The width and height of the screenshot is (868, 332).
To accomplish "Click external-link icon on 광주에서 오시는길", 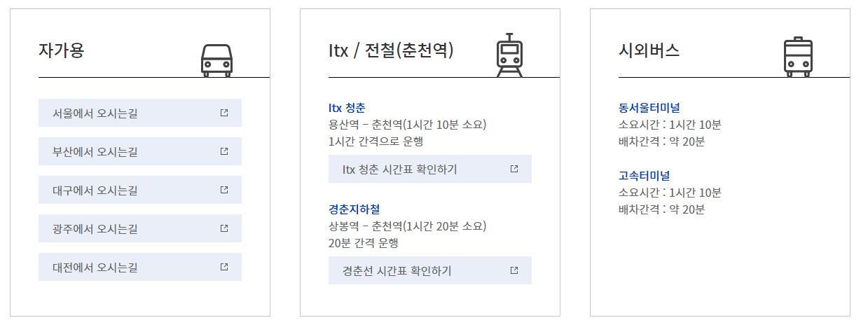I will [x=224, y=228].
